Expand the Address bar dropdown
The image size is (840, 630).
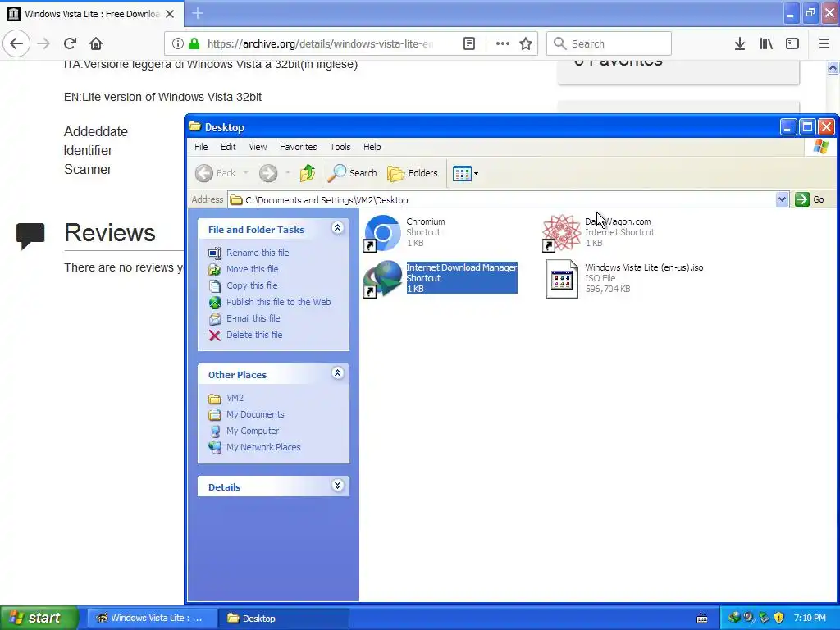782,200
